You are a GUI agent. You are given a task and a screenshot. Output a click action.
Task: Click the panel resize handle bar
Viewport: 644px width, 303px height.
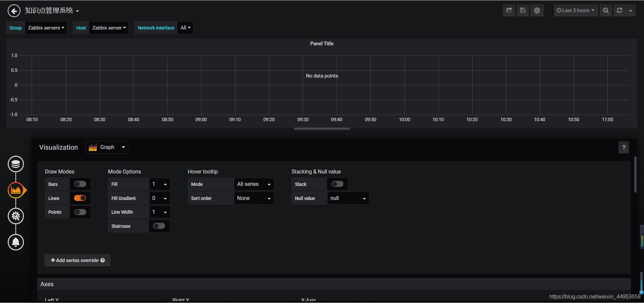tap(322, 129)
